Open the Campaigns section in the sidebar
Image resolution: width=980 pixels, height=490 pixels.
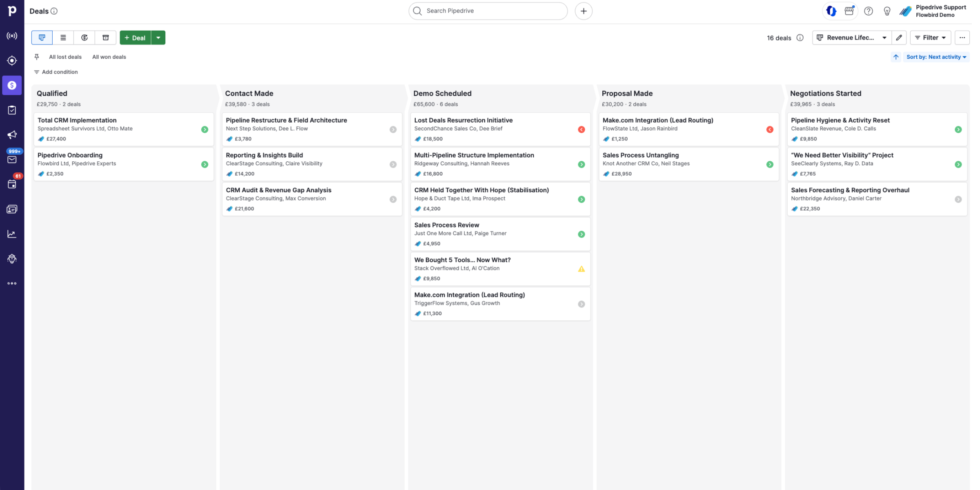coord(12,134)
